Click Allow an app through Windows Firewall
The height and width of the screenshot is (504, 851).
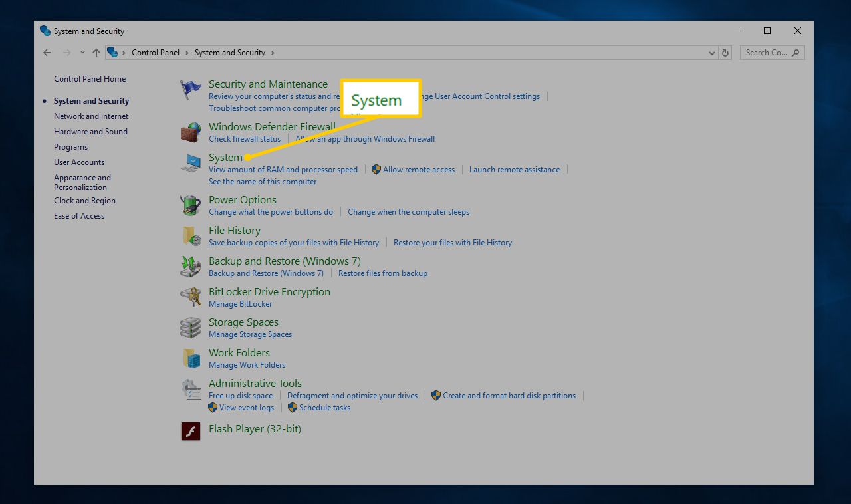click(365, 139)
